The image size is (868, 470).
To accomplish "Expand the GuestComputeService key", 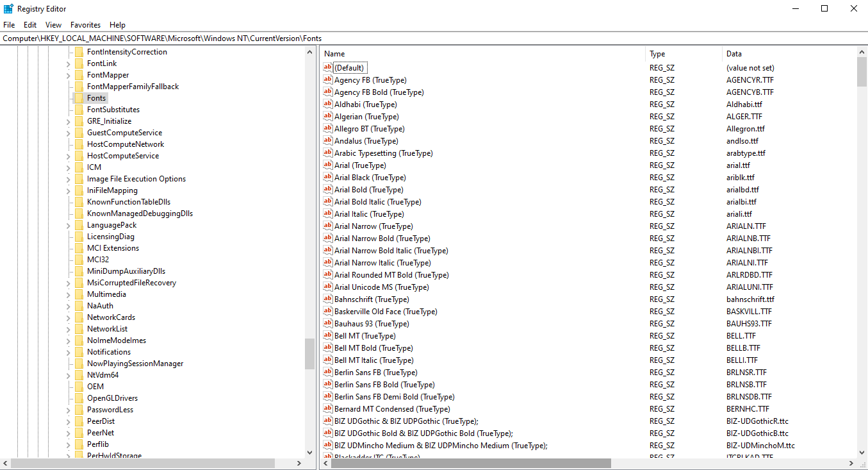I will 68,133.
